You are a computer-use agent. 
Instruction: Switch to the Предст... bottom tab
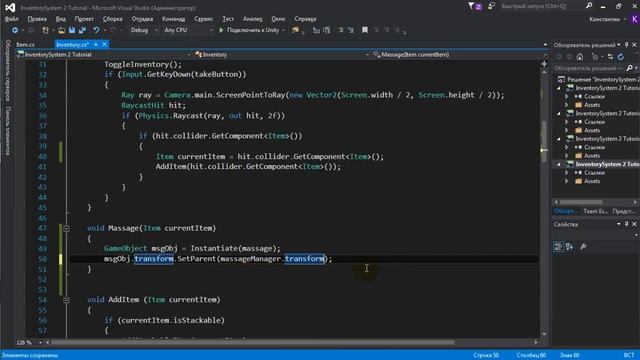point(624,211)
